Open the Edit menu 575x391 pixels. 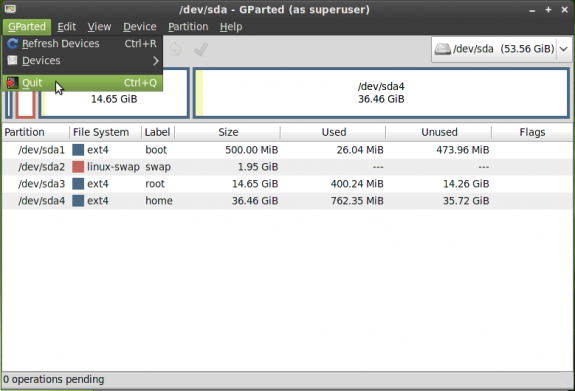tap(66, 27)
